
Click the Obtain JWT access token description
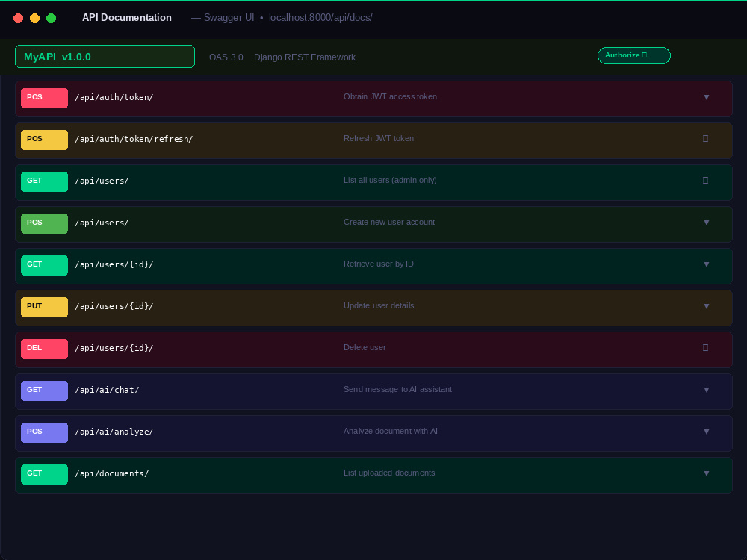point(390,96)
